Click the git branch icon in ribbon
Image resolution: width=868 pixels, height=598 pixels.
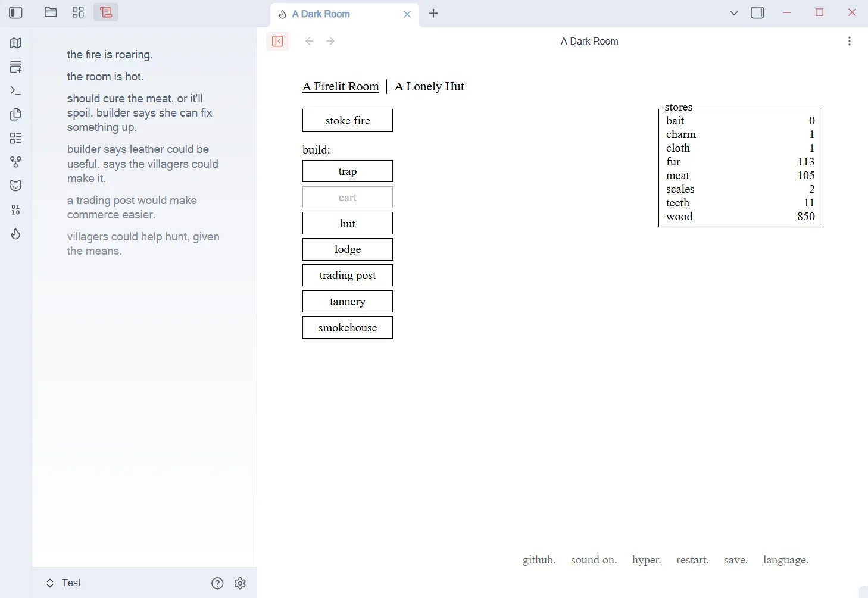pyautogui.click(x=16, y=162)
